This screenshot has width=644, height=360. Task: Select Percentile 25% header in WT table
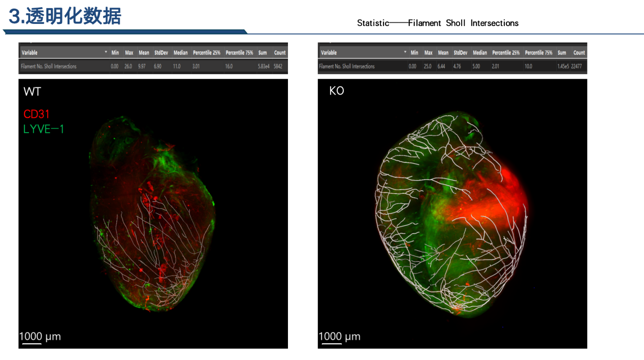click(x=206, y=52)
